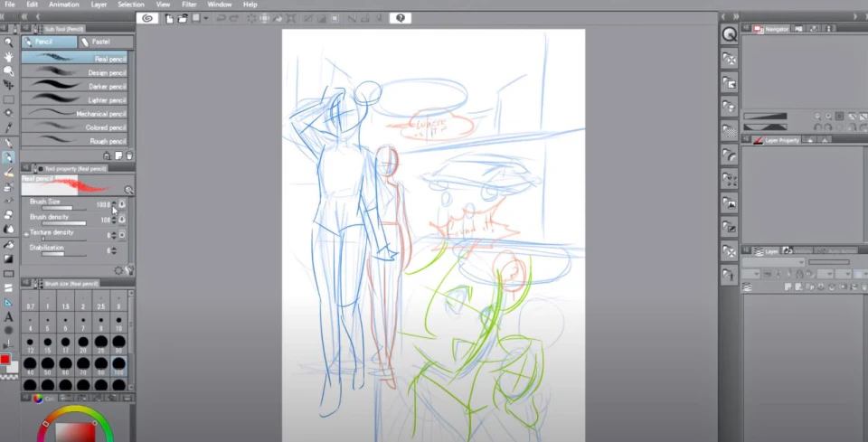
Task: Open the File menu
Action: [x=9, y=5]
